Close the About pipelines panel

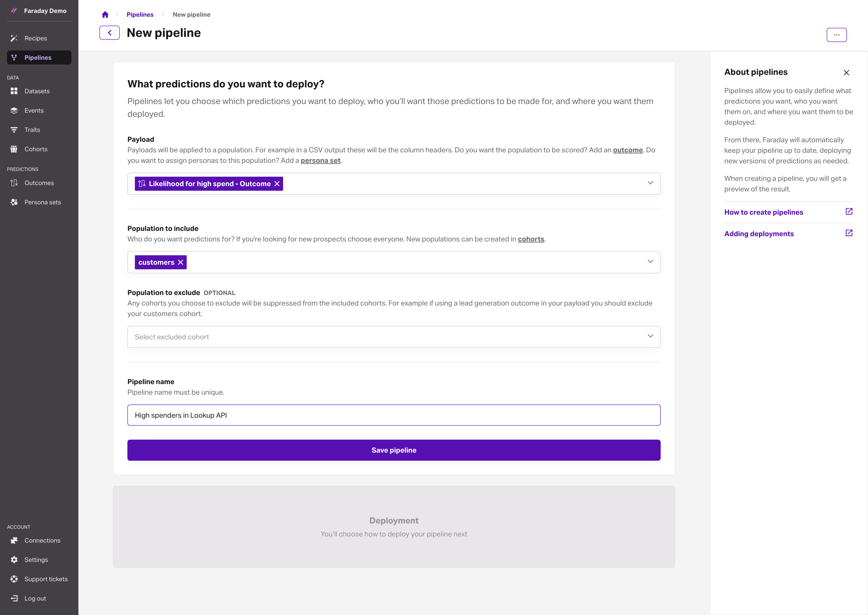pos(846,73)
